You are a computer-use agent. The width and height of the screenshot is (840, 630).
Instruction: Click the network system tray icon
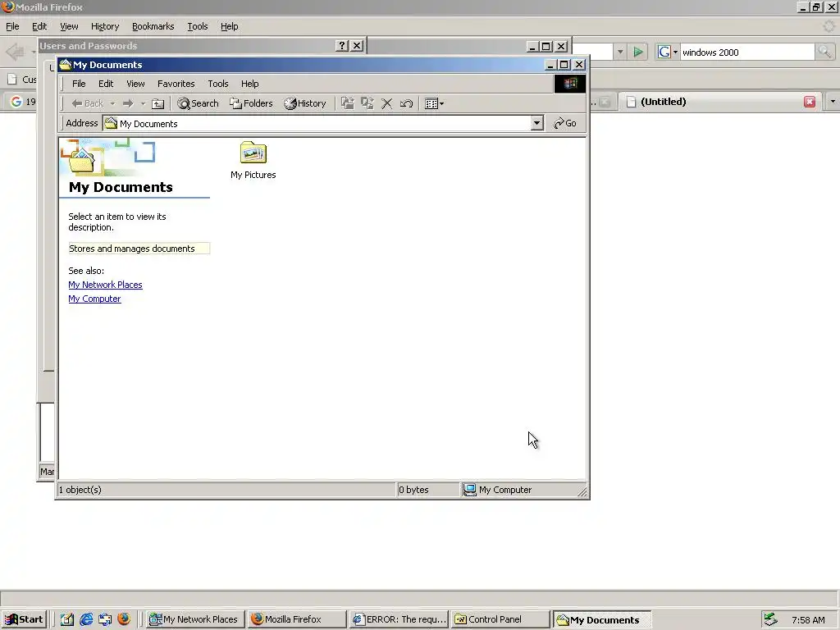[x=770, y=619]
